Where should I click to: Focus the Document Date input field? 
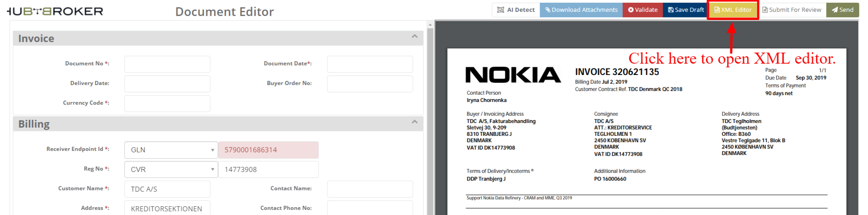(370, 64)
